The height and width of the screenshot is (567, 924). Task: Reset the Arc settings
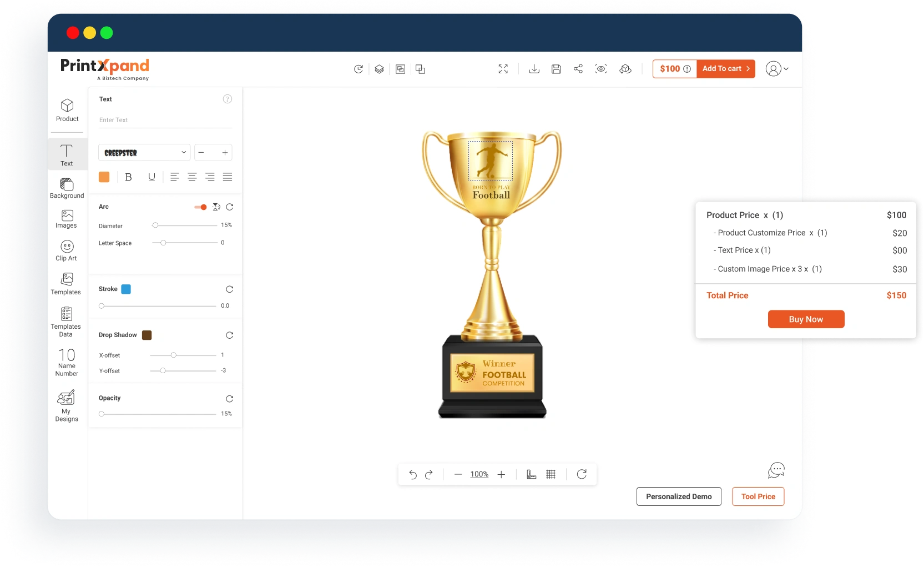coord(230,207)
